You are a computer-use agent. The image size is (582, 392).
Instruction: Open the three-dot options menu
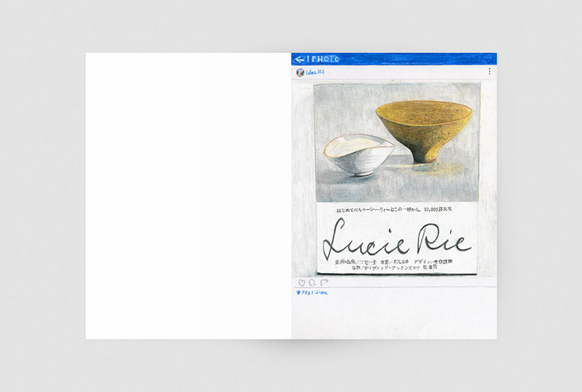489,72
